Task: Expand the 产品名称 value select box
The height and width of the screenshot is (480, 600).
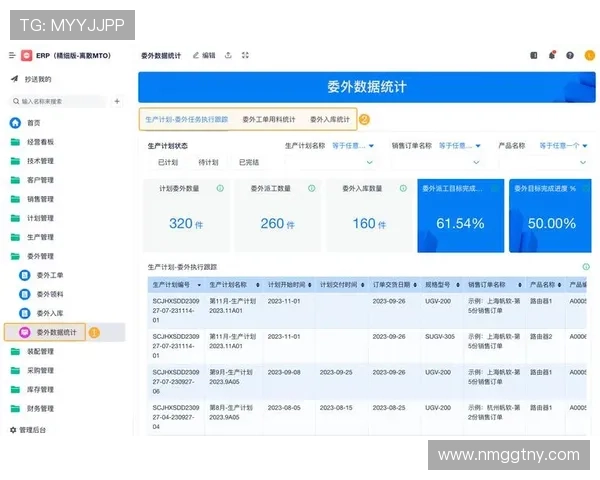Action: tap(543, 162)
